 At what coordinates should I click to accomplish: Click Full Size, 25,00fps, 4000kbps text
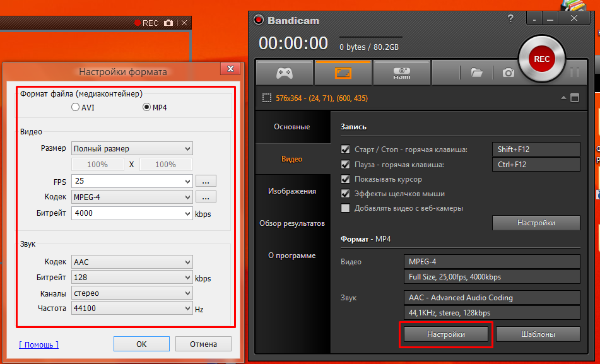(455, 277)
